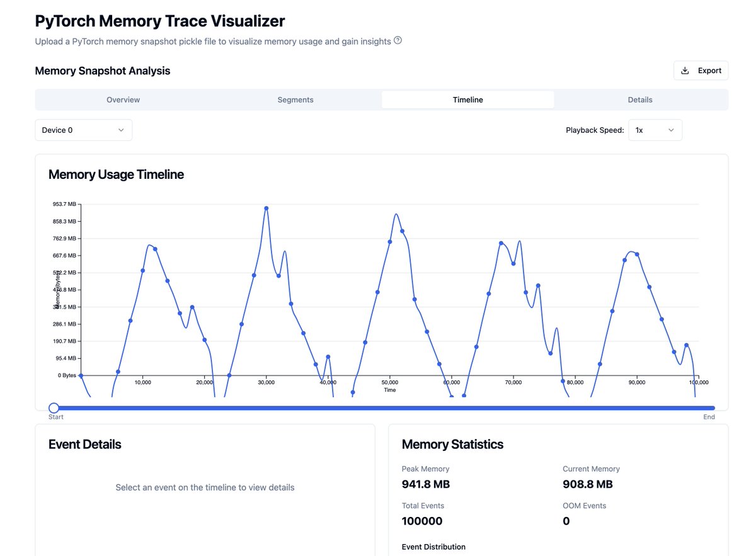
Task: Click the Start label under the slider
Action: pyautogui.click(x=56, y=417)
